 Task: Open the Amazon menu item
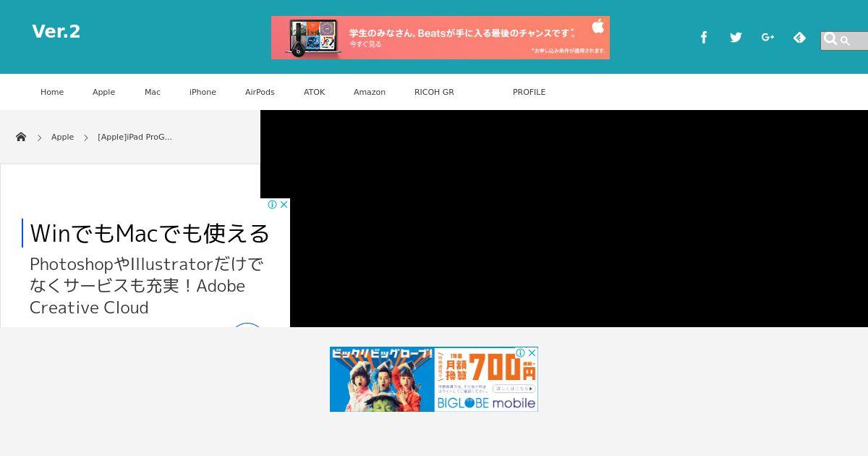point(370,92)
